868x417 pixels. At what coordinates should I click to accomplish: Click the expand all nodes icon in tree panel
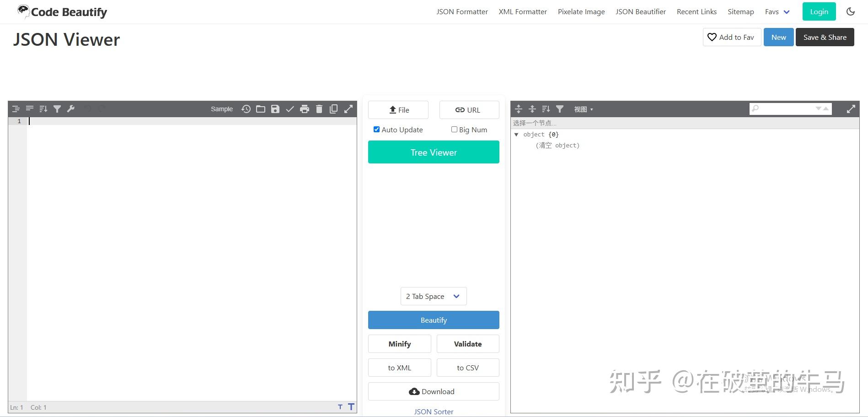coord(519,109)
